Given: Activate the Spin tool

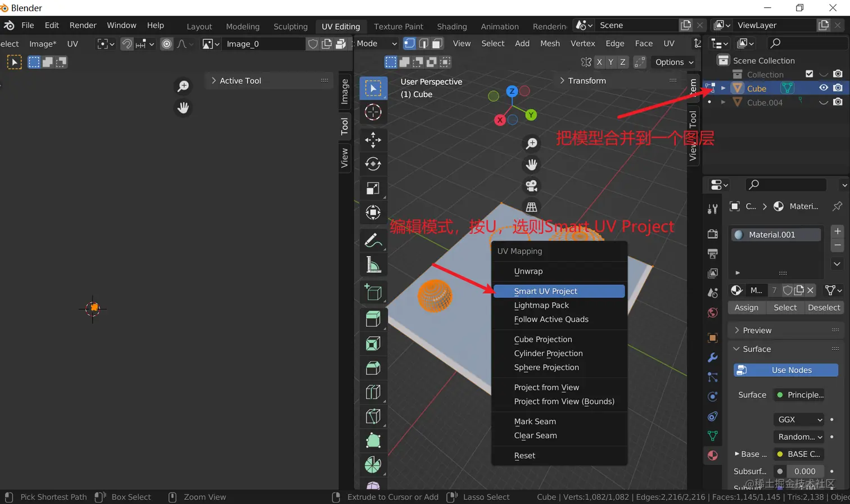Looking at the screenshot, I should [x=373, y=465].
